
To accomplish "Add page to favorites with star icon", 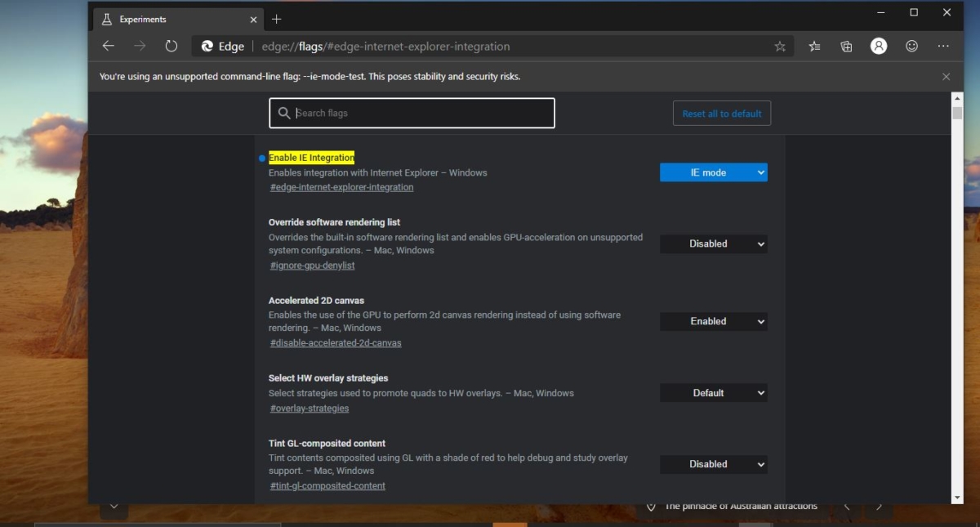I will click(780, 47).
